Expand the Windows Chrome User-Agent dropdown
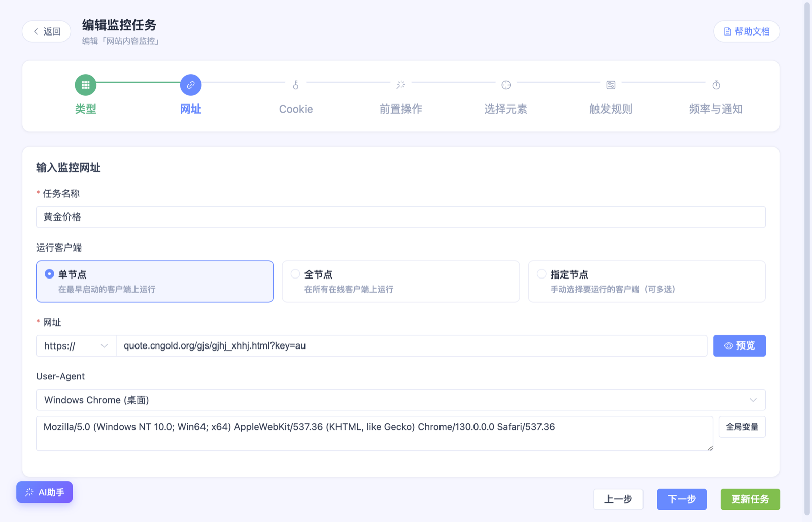812x522 pixels. point(400,400)
